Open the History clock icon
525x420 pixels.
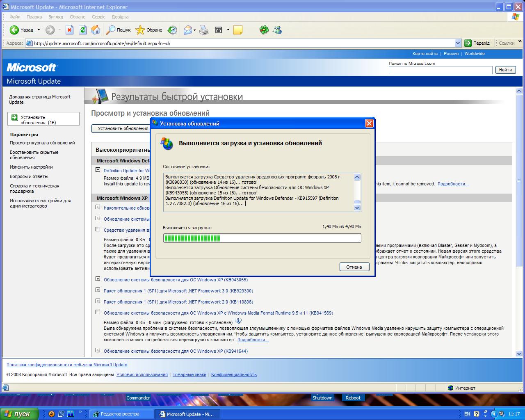[x=172, y=30]
